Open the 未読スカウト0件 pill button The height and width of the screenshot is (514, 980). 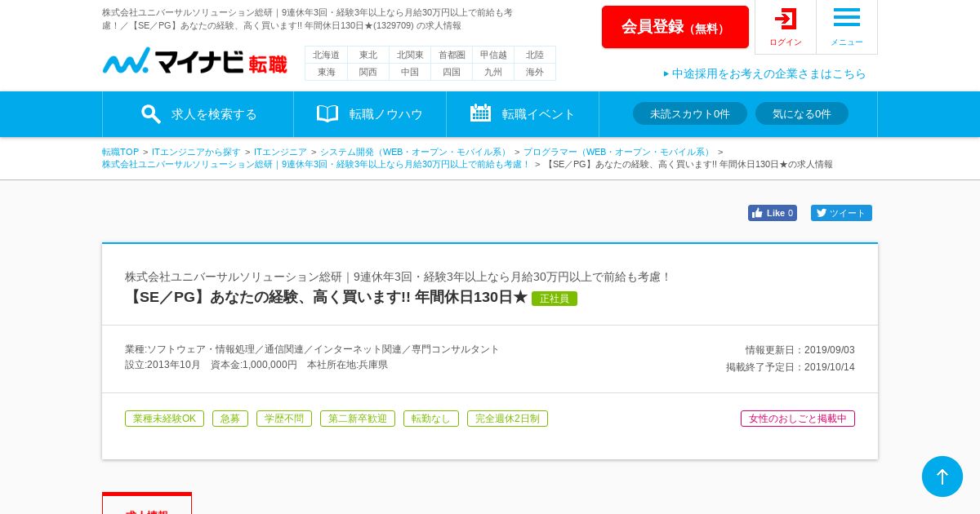[690, 113]
